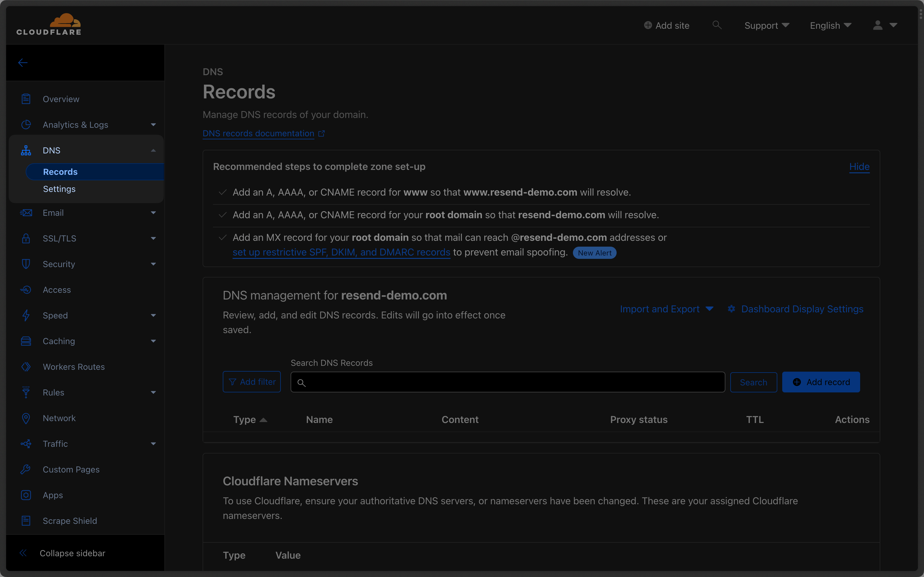Screen dimensions: 924x577
Task: Click the Proxy status column header
Action: click(639, 419)
